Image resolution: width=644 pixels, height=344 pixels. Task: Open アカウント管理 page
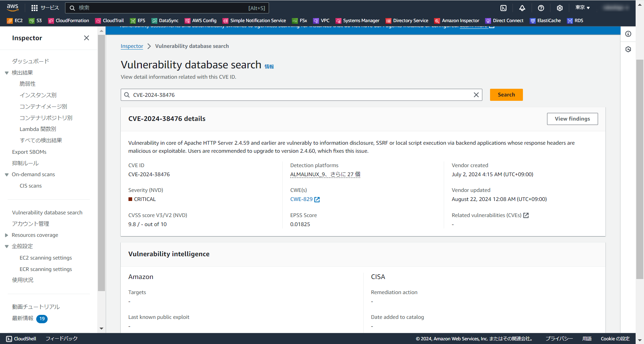31,224
